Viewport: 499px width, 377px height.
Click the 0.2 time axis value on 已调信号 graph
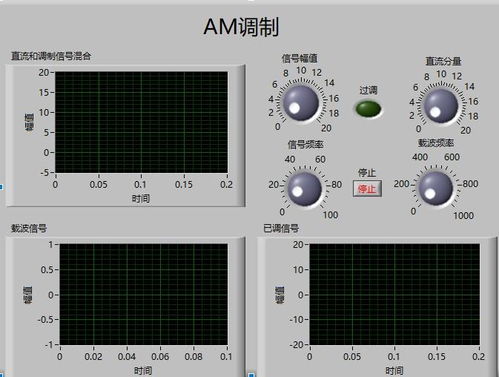coord(478,357)
